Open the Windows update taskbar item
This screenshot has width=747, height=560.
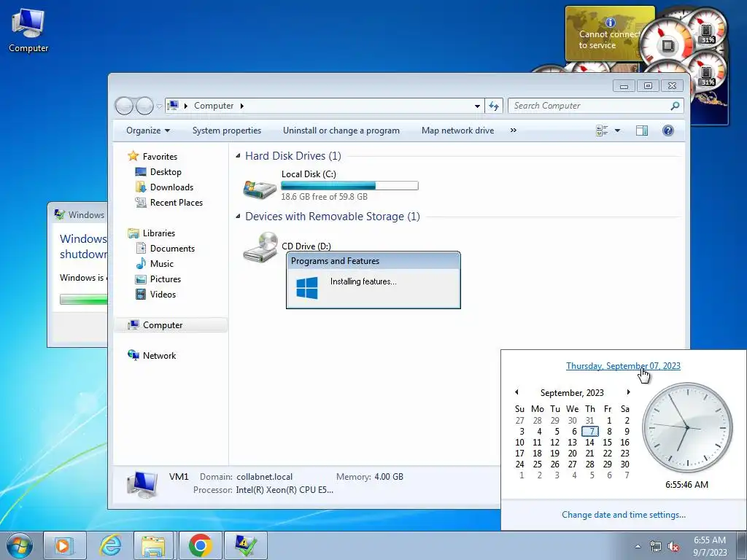click(x=245, y=545)
